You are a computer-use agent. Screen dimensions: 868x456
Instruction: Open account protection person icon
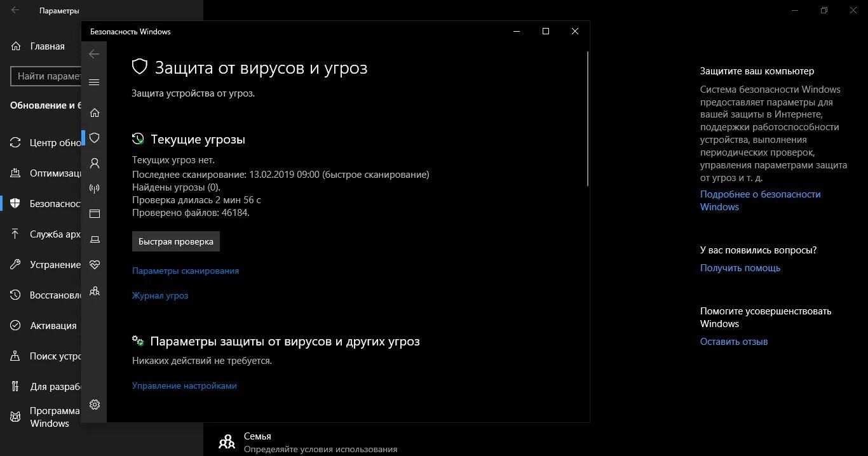coord(95,163)
